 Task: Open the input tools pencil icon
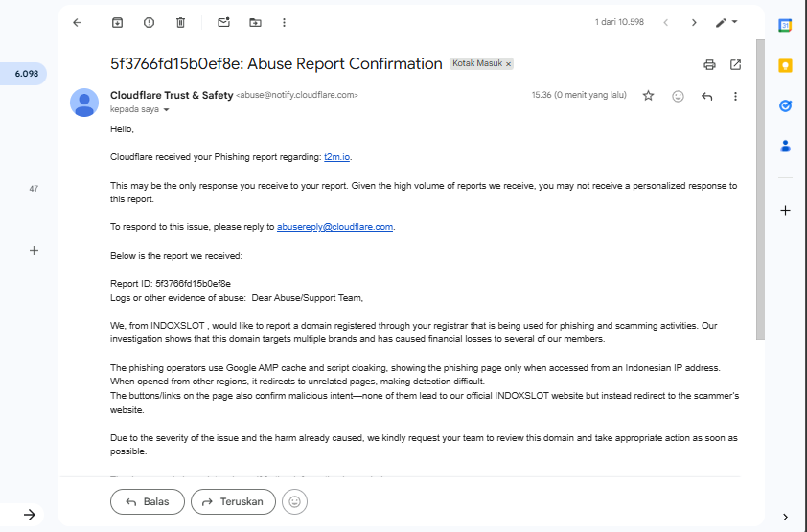coord(721,23)
